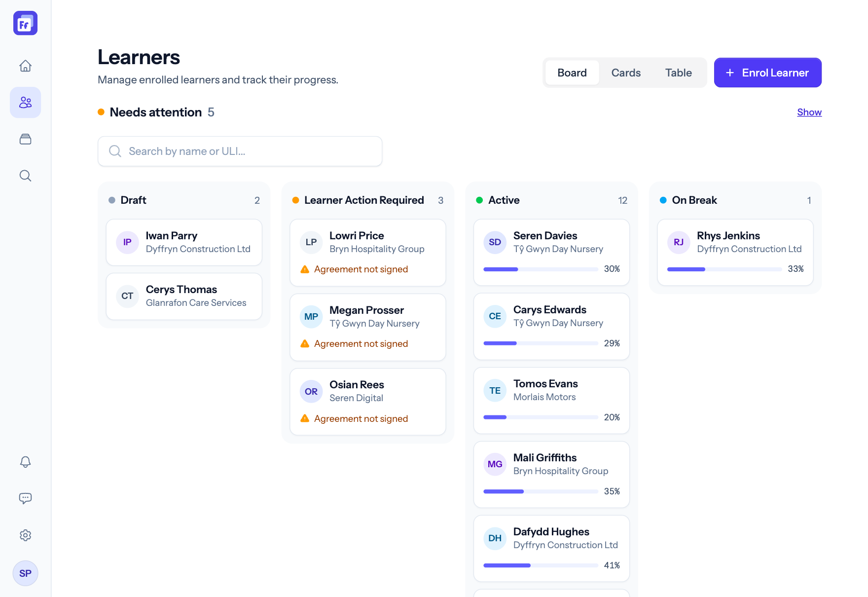Click Osian Rees's agreement warning triangle icon

click(x=305, y=418)
